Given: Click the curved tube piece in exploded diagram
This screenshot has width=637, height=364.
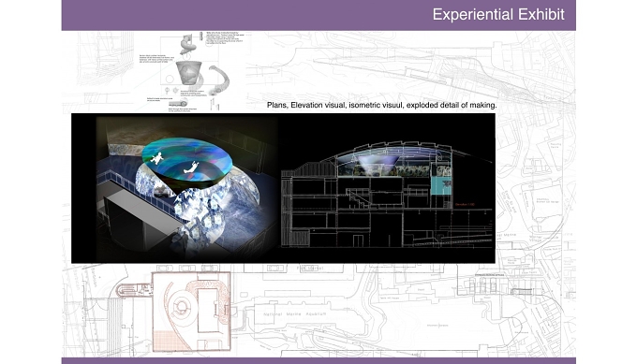Looking at the screenshot, I should (220, 80).
